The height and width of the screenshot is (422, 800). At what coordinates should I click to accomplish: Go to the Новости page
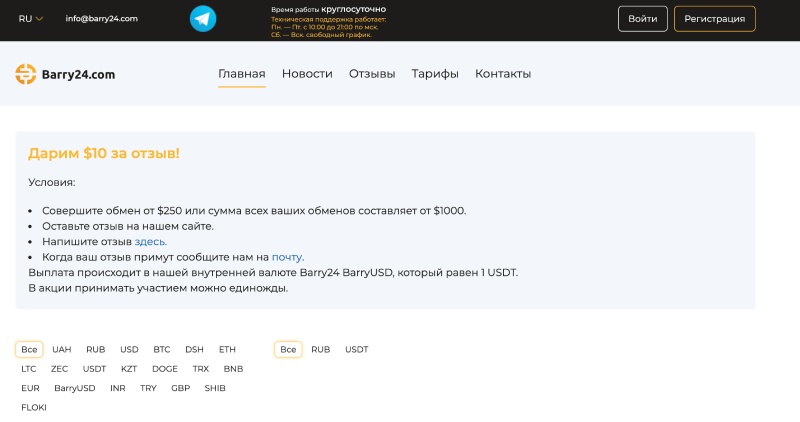(x=307, y=74)
